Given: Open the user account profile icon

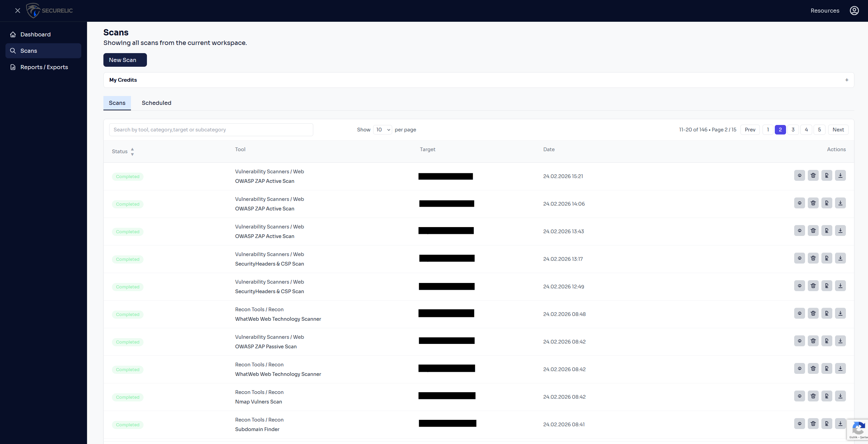Looking at the screenshot, I should [854, 11].
